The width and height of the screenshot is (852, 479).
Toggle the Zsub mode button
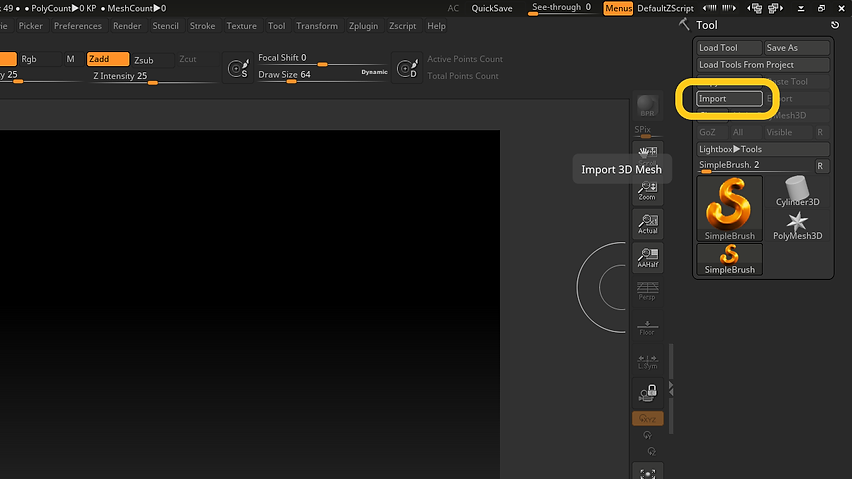pyautogui.click(x=152, y=60)
